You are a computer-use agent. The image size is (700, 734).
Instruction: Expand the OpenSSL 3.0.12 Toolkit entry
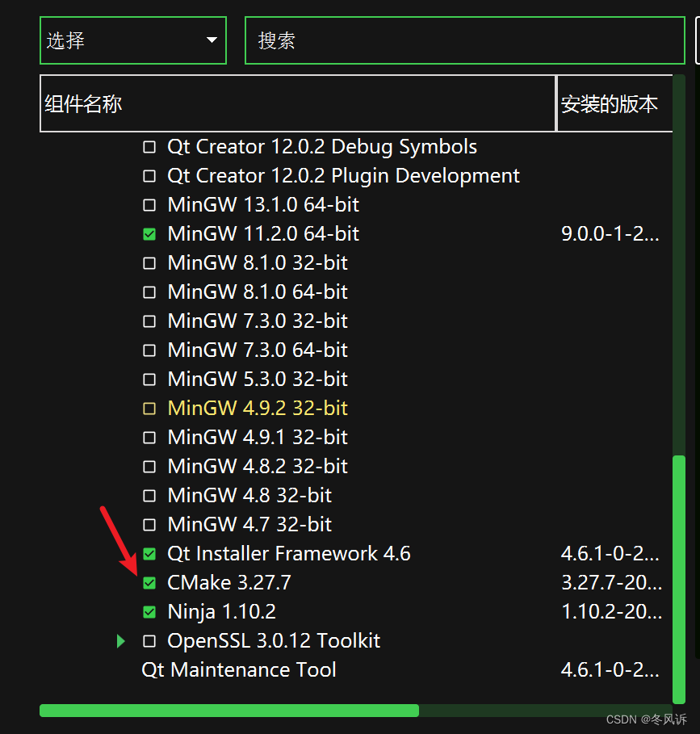point(120,640)
